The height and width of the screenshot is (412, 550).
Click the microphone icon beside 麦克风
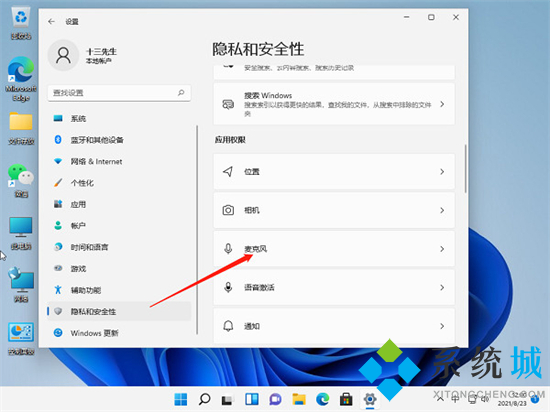[228, 249]
